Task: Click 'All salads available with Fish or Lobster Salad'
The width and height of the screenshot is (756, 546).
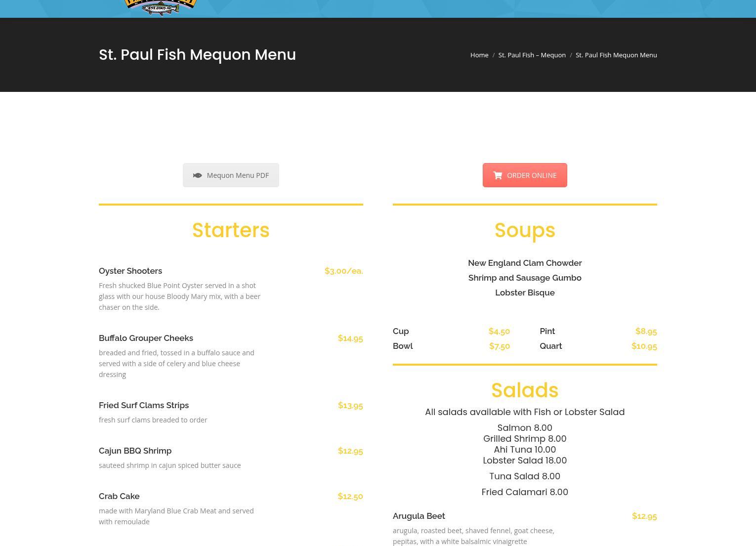Action: pos(525,412)
